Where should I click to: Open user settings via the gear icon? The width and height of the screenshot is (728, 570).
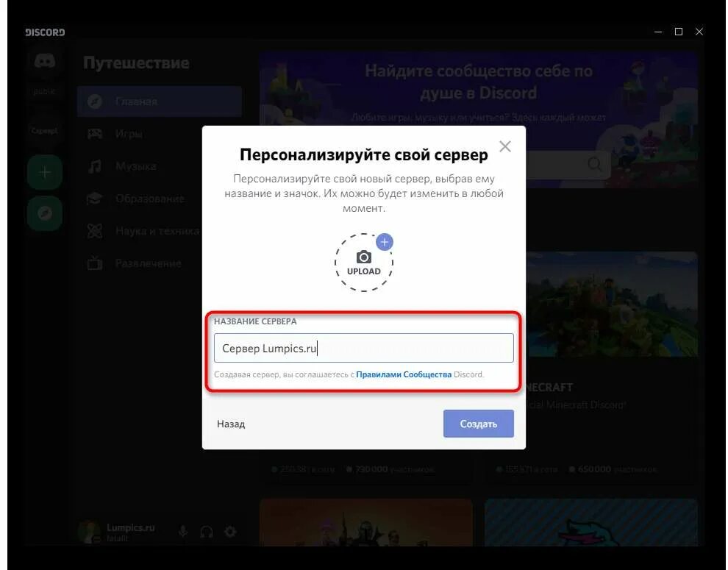230,532
